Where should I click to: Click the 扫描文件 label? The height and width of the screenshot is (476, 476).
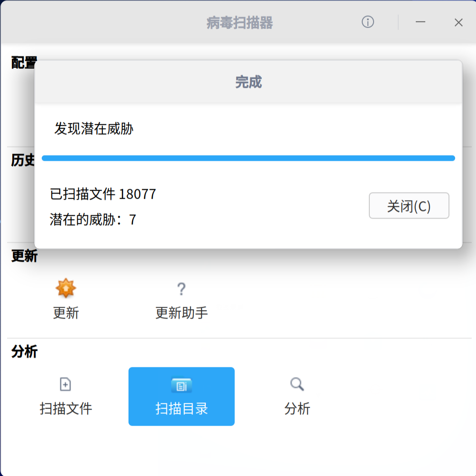tap(66, 409)
